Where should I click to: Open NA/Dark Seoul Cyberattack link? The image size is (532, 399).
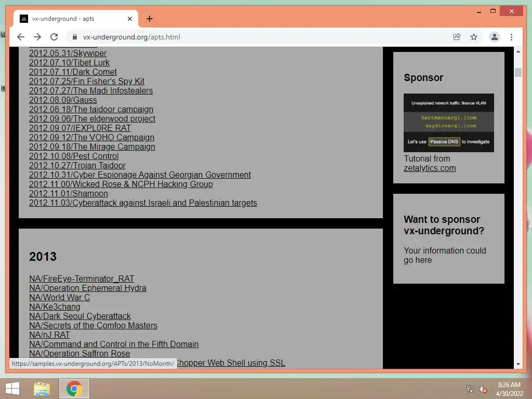[x=80, y=316]
